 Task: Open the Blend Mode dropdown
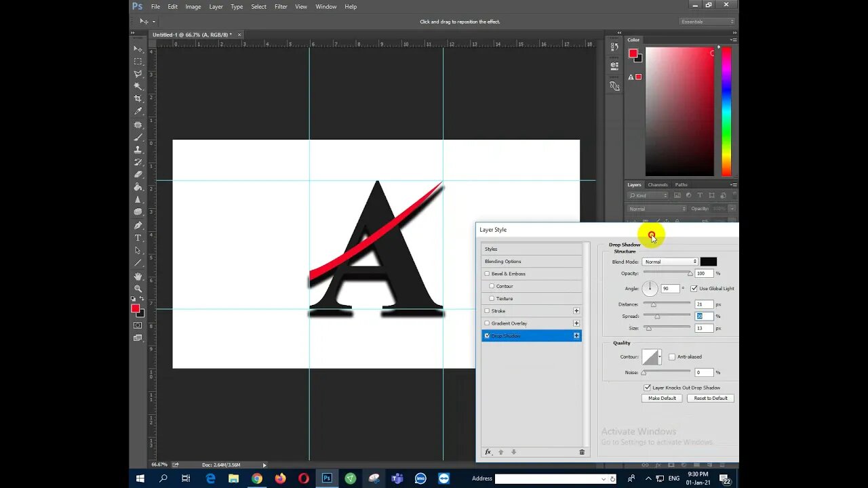point(670,262)
